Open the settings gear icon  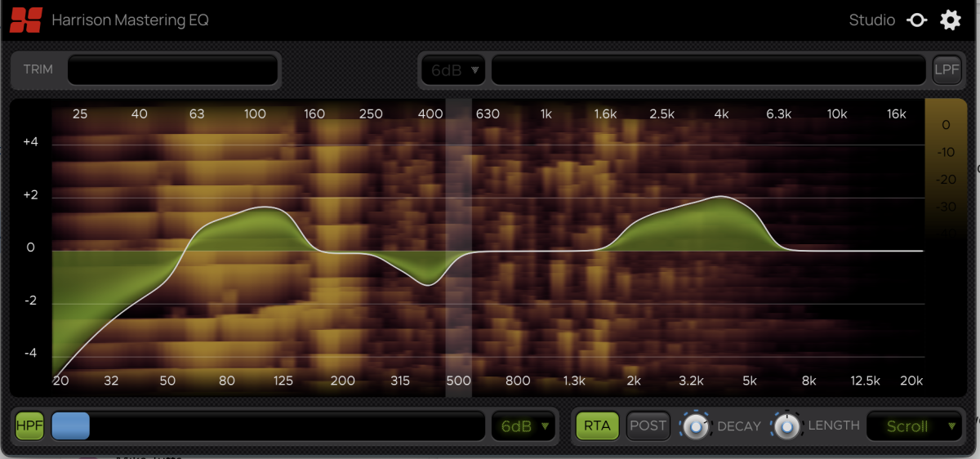click(x=951, y=20)
